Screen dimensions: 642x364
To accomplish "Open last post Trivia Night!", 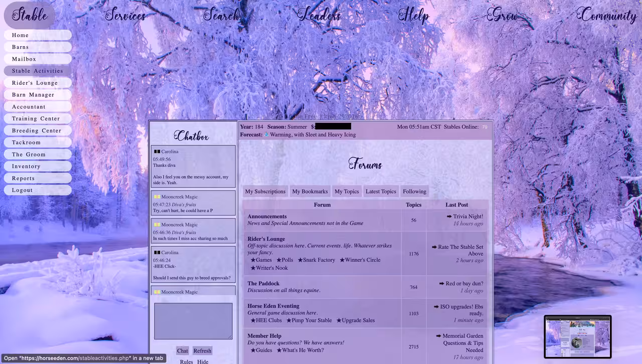I will (x=468, y=217).
